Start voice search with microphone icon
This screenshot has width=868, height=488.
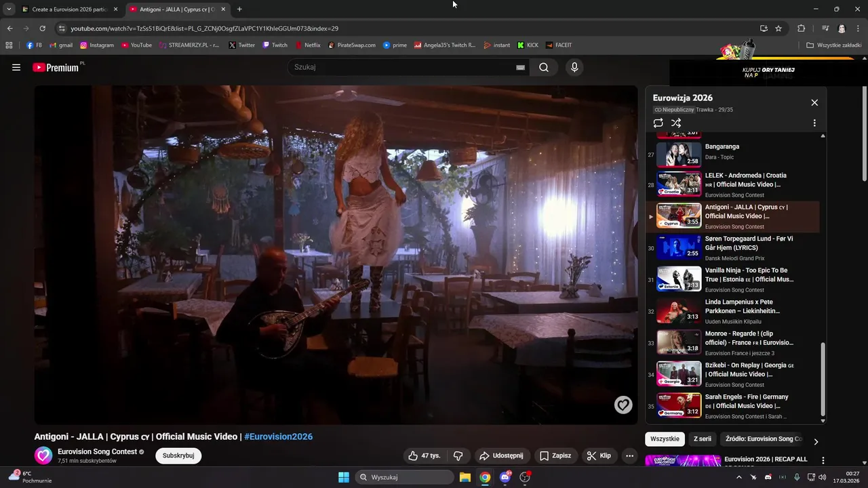click(x=574, y=67)
